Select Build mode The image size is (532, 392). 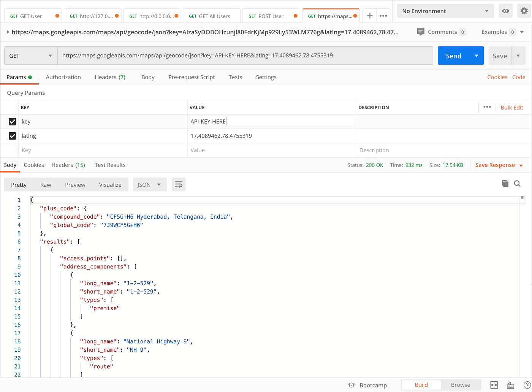click(x=421, y=385)
